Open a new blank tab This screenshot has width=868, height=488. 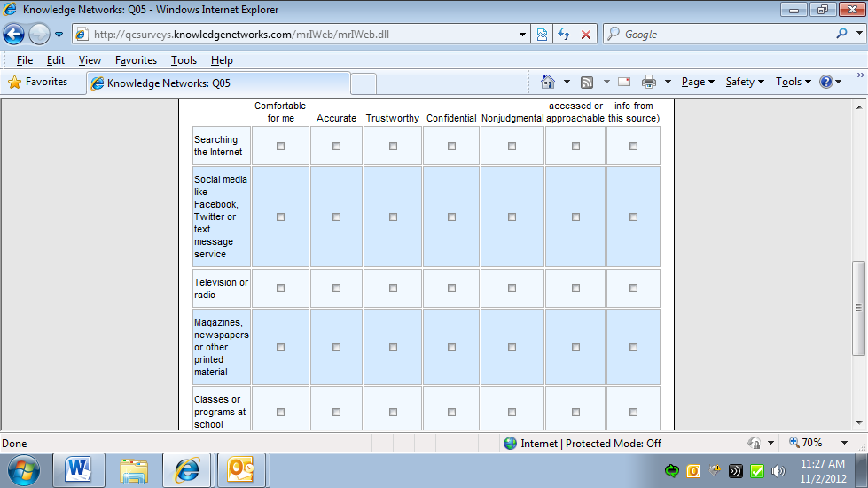pyautogui.click(x=364, y=83)
